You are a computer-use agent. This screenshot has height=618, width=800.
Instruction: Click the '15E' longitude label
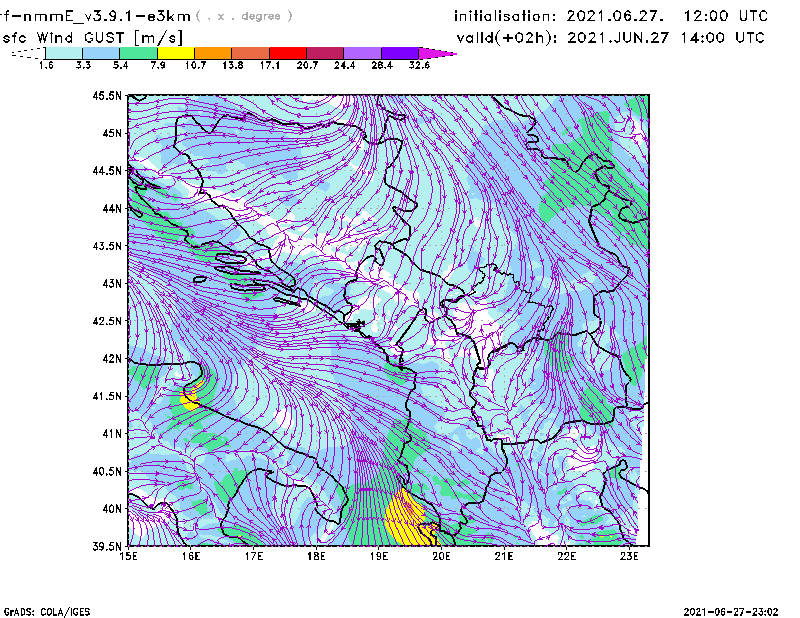(128, 556)
